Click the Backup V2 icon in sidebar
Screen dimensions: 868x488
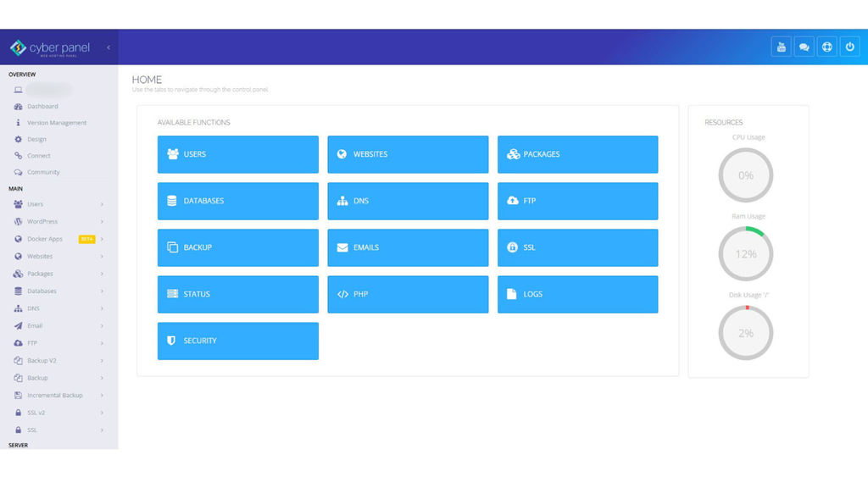coord(19,361)
